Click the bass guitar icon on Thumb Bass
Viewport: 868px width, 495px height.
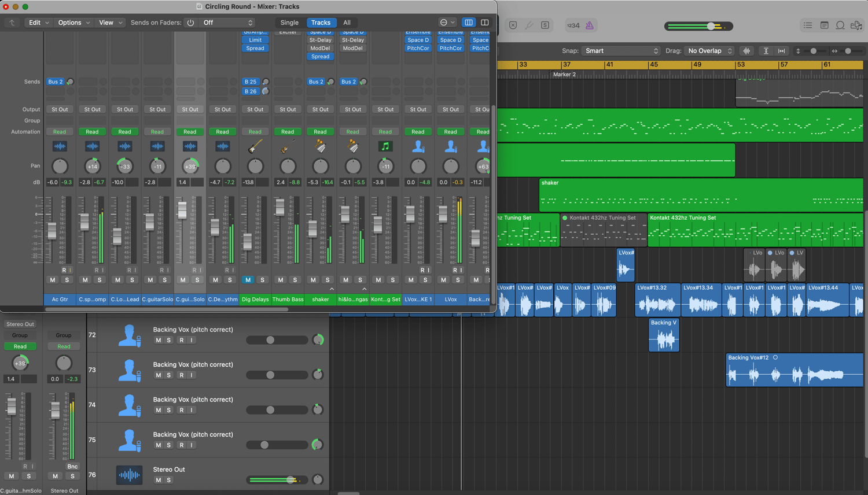(x=288, y=147)
